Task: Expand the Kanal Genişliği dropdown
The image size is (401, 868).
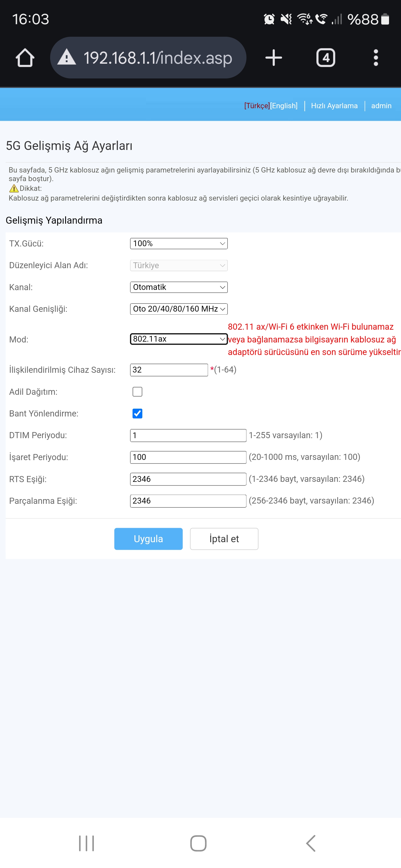Action: (x=179, y=309)
